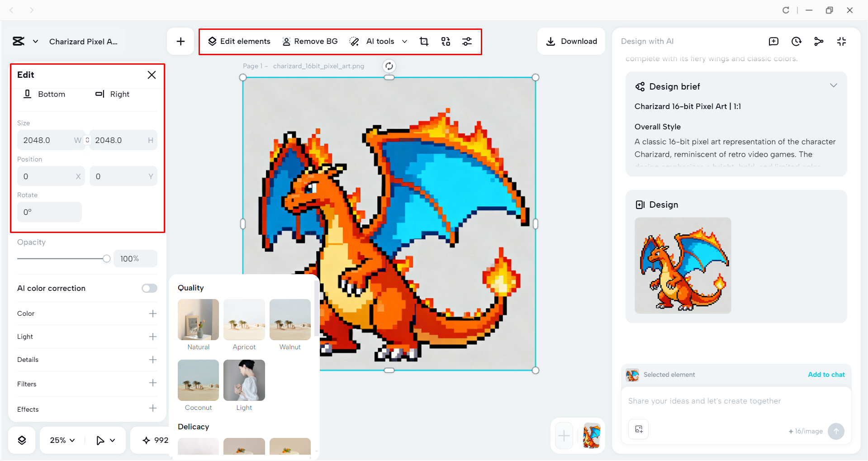Image resolution: width=868 pixels, height=461 pixels.
Task: Select the Walnut quality preset thumbnail
Action: (x=289, y=320)
